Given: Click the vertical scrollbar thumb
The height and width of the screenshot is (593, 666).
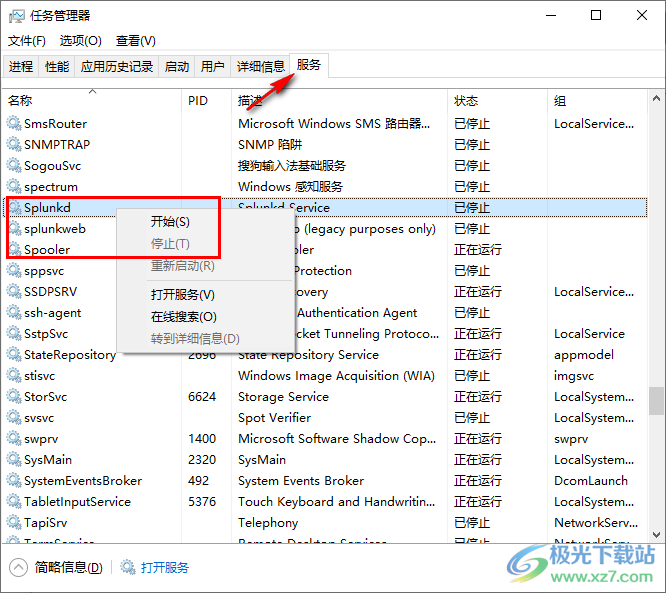Looking at the screenshot, I should (656, 401).
